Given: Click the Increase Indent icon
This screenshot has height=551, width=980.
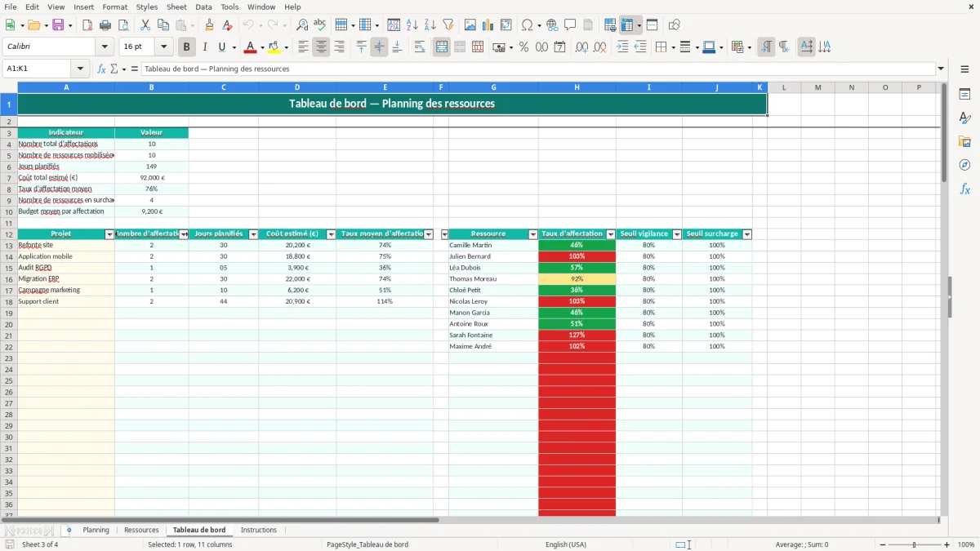Looking at the screenshot, I should pyautogui.click(x=622, y=47).
